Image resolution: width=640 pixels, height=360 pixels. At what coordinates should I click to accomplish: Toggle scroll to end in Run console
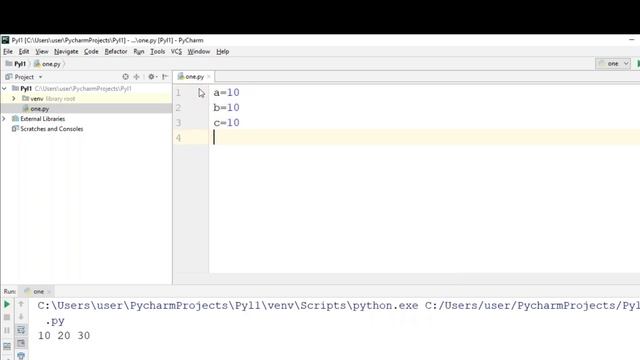tap(21, 343)
